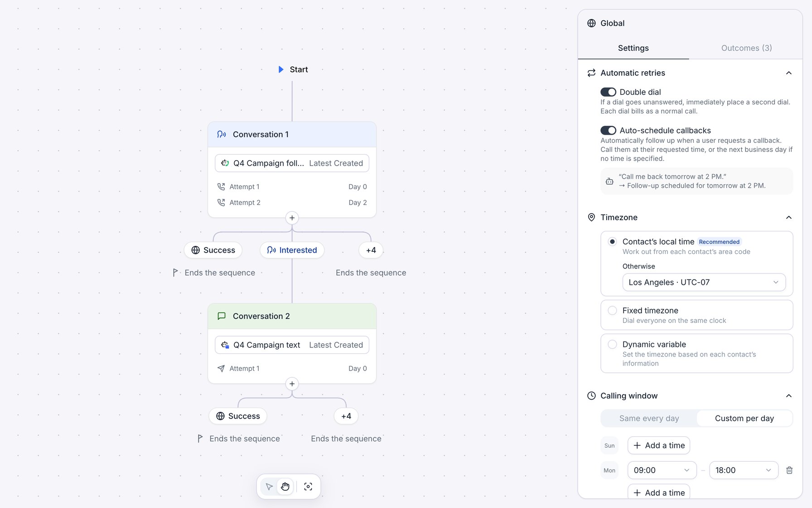Select the Same every day option
Screen dimensions: 812x508
pos(649,418)
